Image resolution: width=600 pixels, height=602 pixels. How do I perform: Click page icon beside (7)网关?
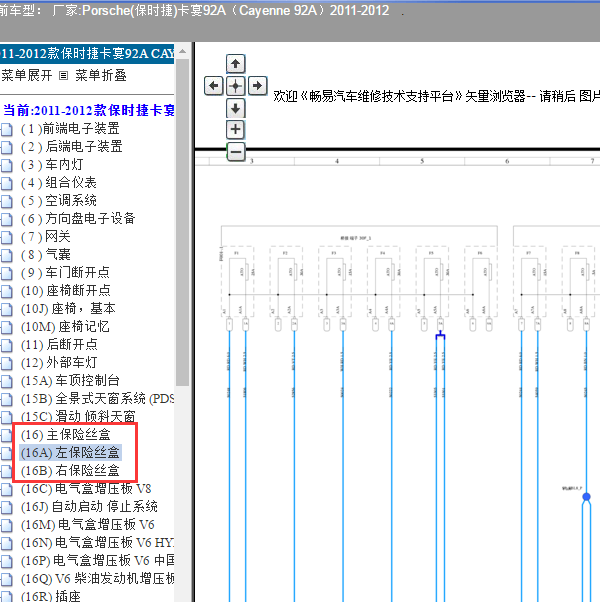pos(7,237)
